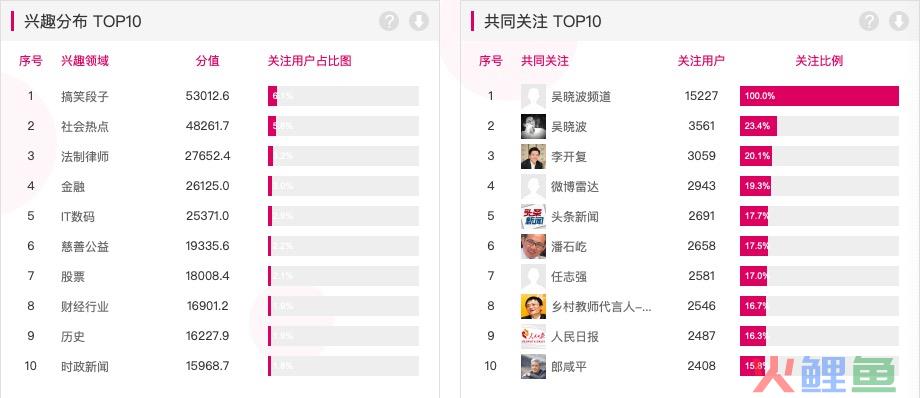Open 吴晓波频道 account link
The width and height of the screenshot is (920, 398).
pyautogui.click(x=581, y=96)
